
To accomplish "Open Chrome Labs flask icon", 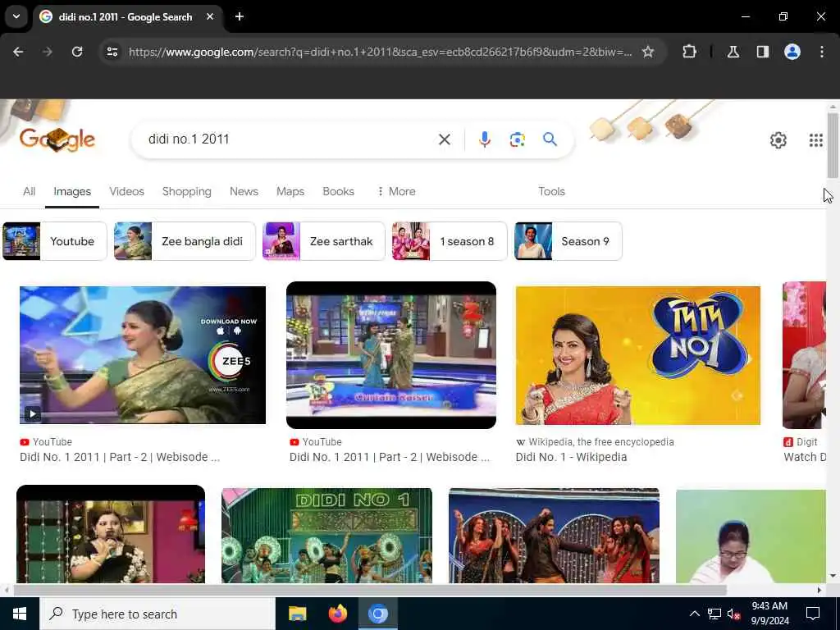I will [x=733, y=52].
